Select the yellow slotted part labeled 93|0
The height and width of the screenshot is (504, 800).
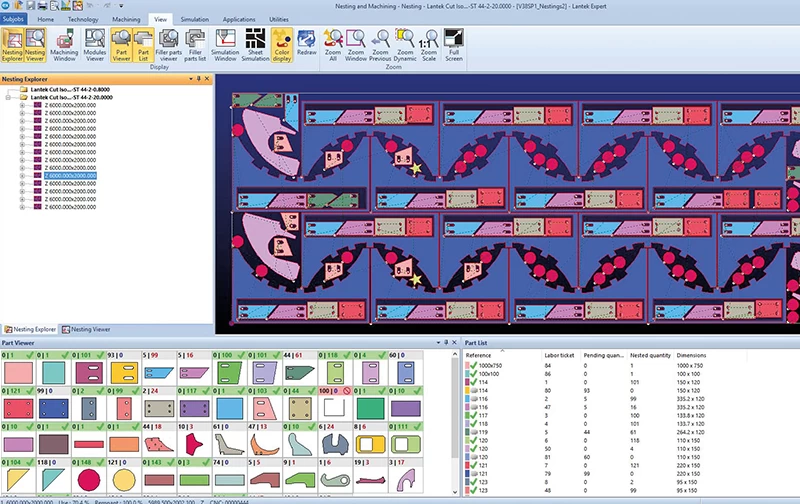[x=124, y=372]
